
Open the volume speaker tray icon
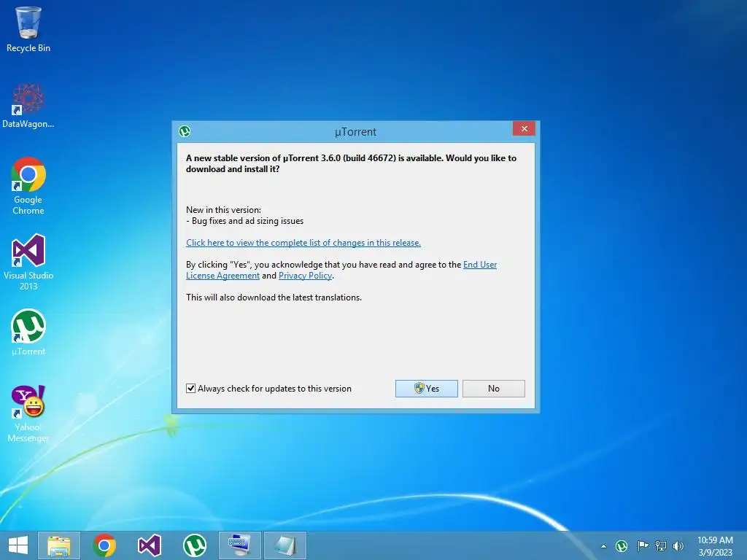point(678,545)
